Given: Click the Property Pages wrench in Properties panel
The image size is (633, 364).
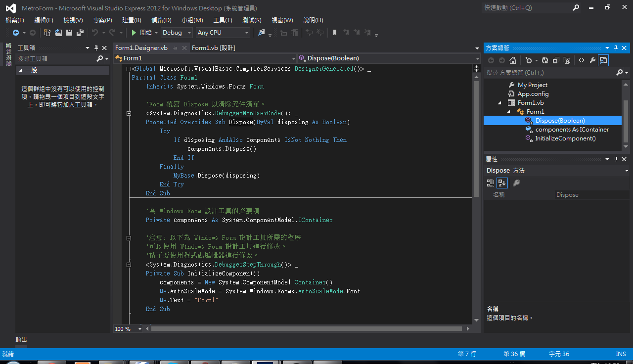Looking at the screenshot, I should pos(516,183).
